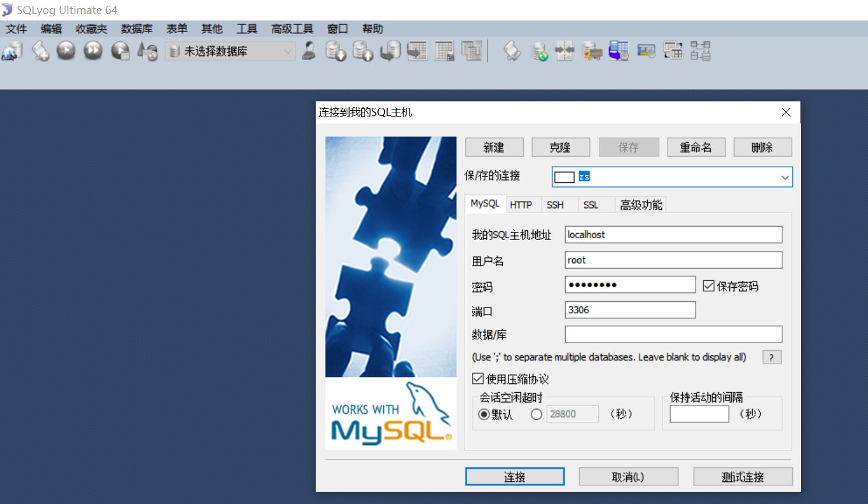Open the 帮助 menu

(x=373, y=29)
